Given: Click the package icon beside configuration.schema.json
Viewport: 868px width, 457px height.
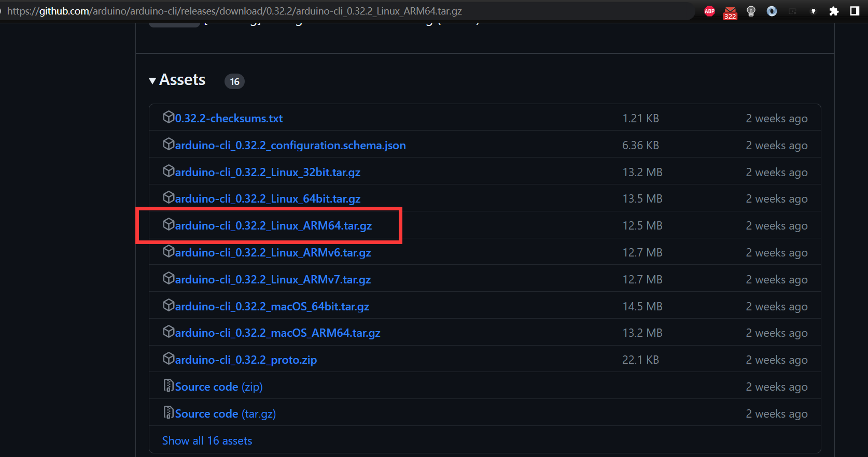Looking at the screenshot, I should click(x=169, y=144).
